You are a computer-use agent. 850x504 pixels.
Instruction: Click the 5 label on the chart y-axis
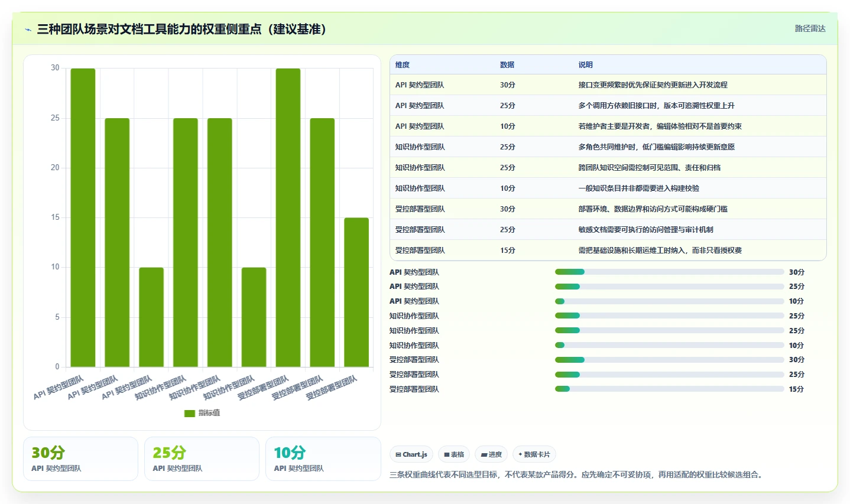tap(57, 317)
